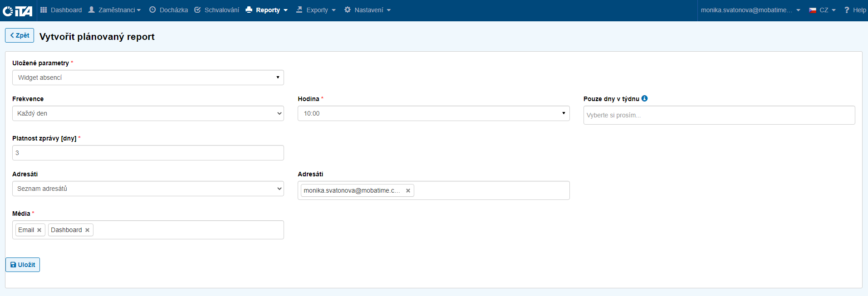This screenshot has height=296, width=868.
Task: Remove the Email media tag
Action: 39,230
